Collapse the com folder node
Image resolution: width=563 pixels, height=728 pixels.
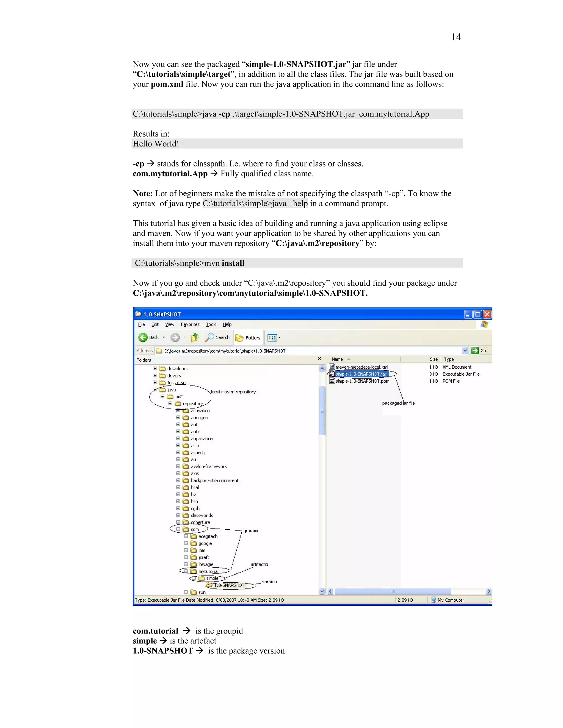click(178, 529)
